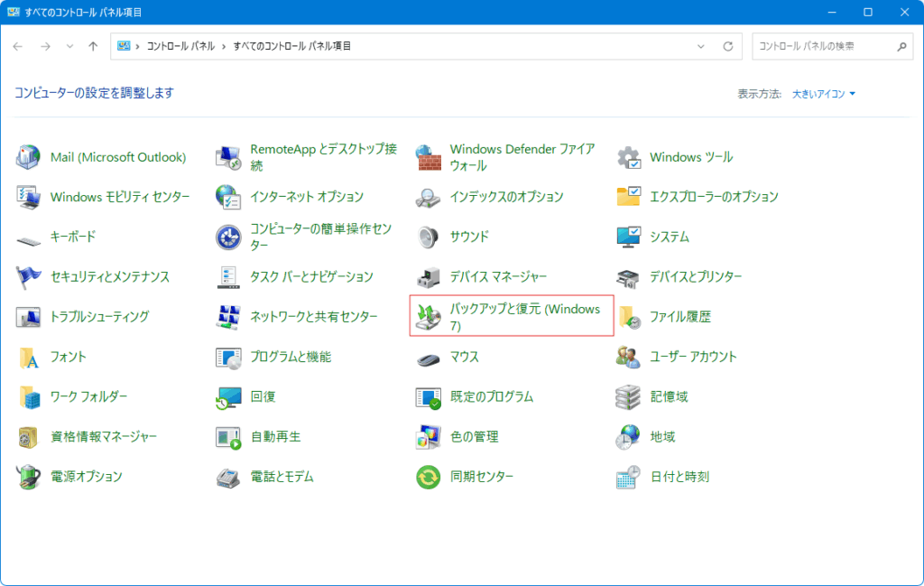
Task: Open インターネット オプション globe icon
Action: tap(228, 197)
